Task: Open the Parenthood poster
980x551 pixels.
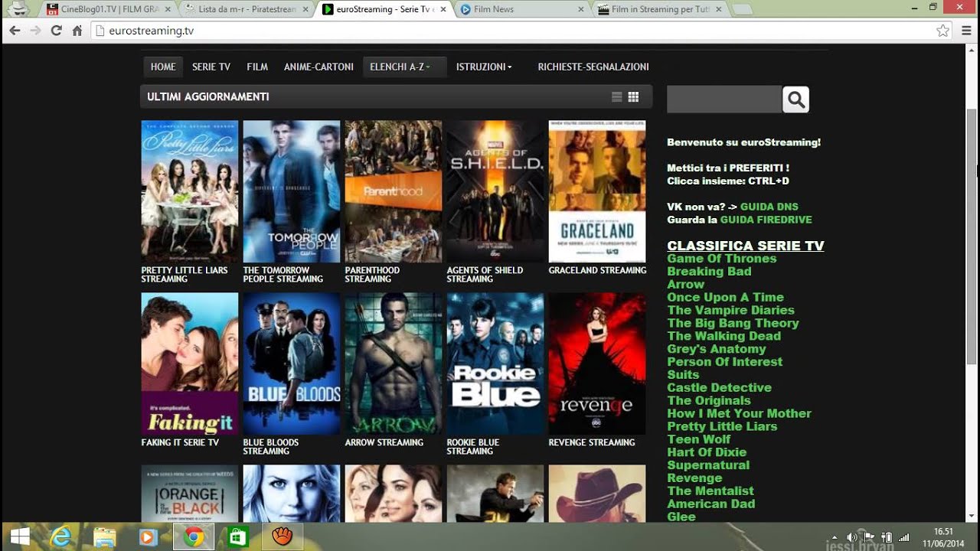Action: pos(394,191)
